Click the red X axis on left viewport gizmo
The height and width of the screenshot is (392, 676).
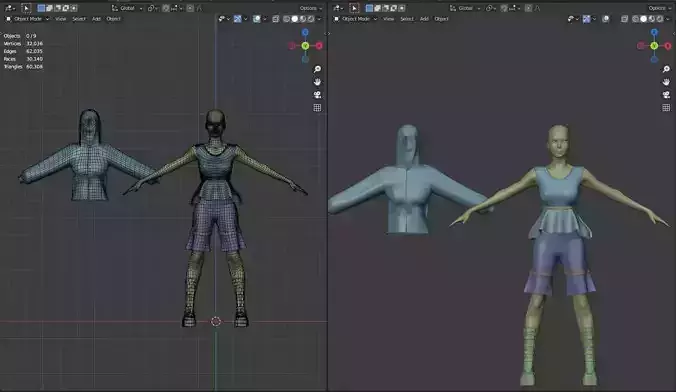point(319,46)
